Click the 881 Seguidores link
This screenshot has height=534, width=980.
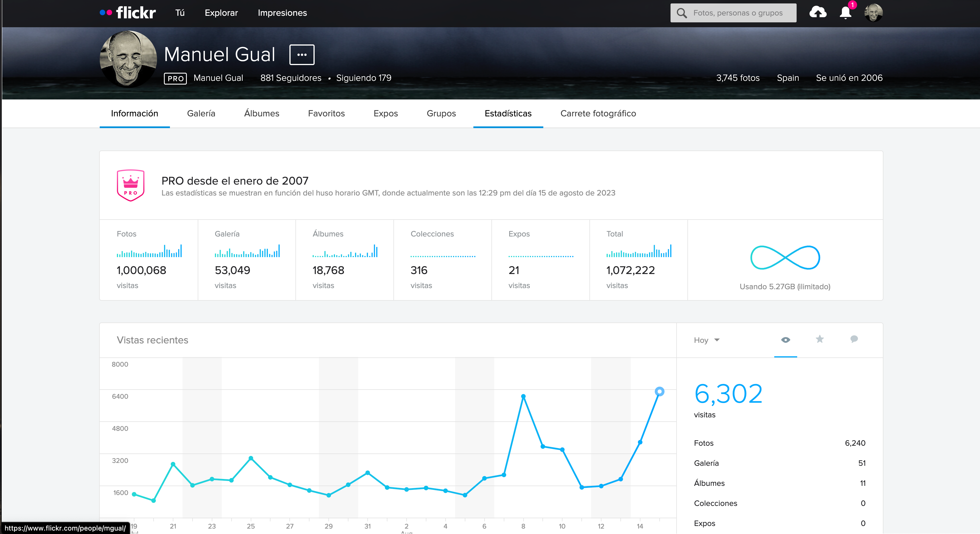[291, 78]
